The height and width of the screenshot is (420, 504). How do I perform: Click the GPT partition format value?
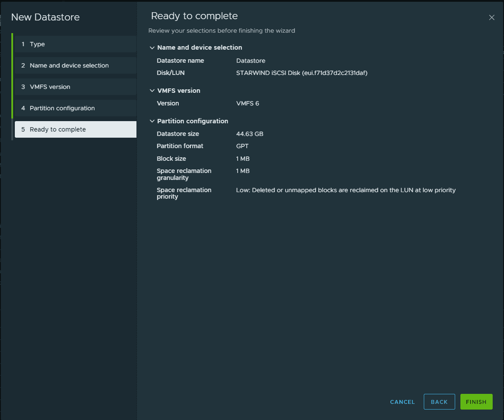click(242, 146)
